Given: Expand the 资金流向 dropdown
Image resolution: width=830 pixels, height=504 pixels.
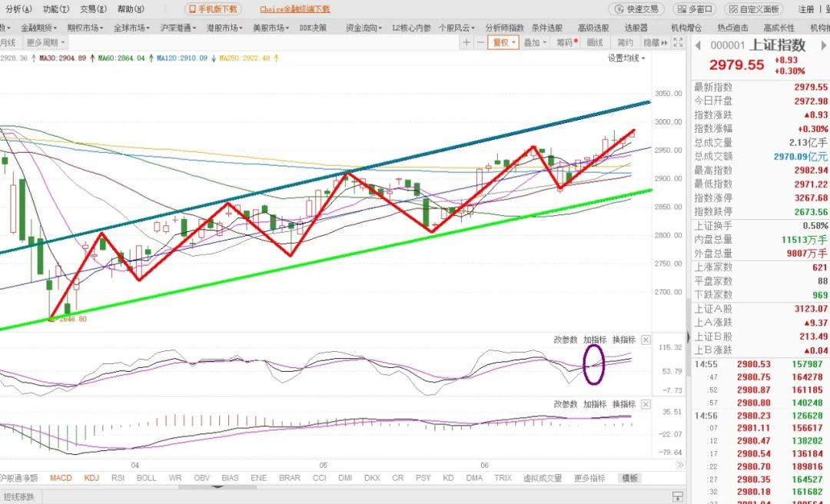Looking at the screenshot, I should (x=364, y=28).
